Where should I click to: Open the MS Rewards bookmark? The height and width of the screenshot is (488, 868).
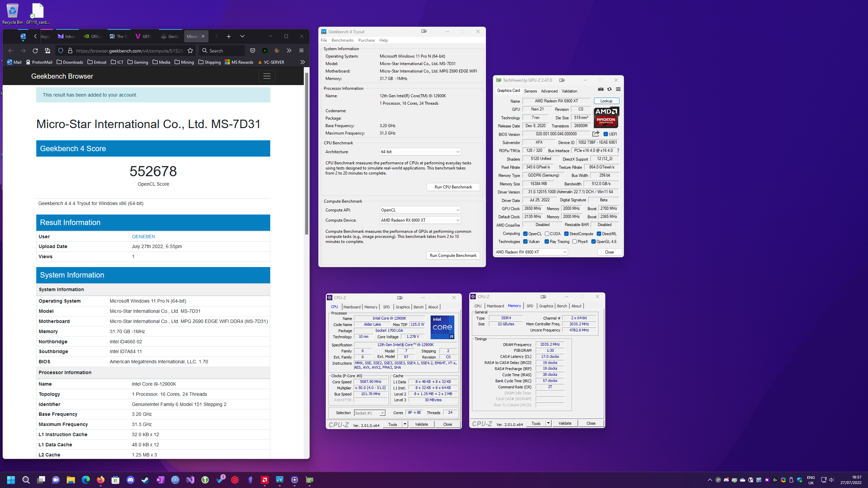(239, 62)
